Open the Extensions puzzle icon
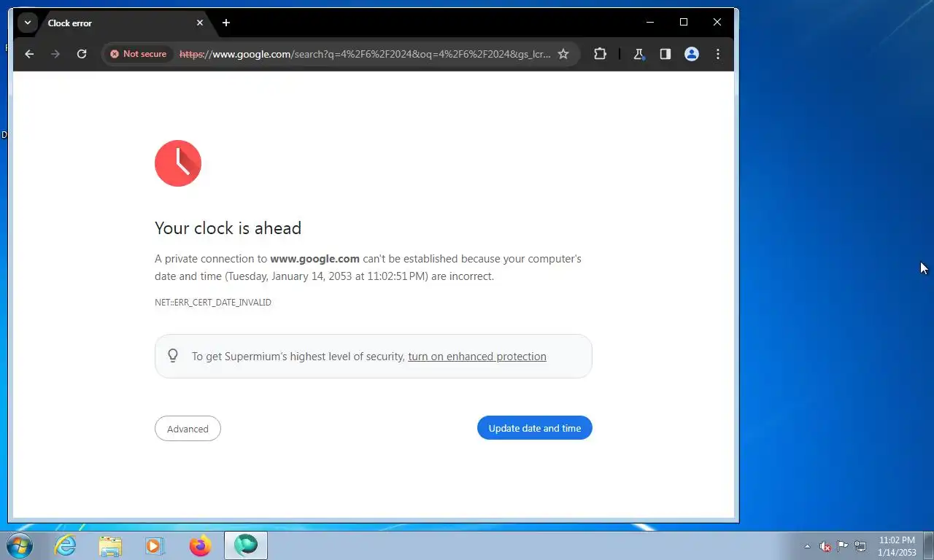Image resolution: width=934 pixels, height=560 pixels. pyautogui.click(x=601, y=54)
